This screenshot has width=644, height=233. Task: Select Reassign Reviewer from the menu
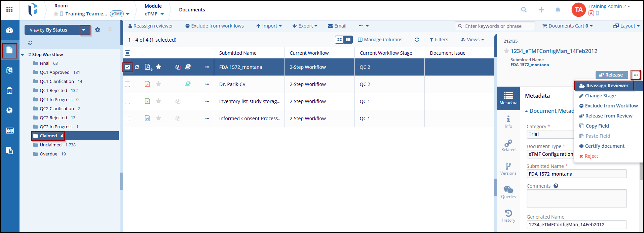point(604,86)
